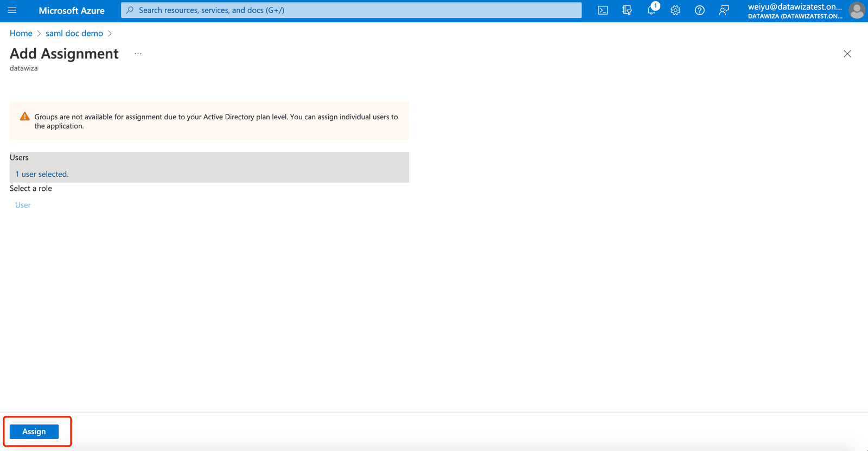The image size is (868, 451).
Task: Open the User role link
Action: (x=23, y=205)
